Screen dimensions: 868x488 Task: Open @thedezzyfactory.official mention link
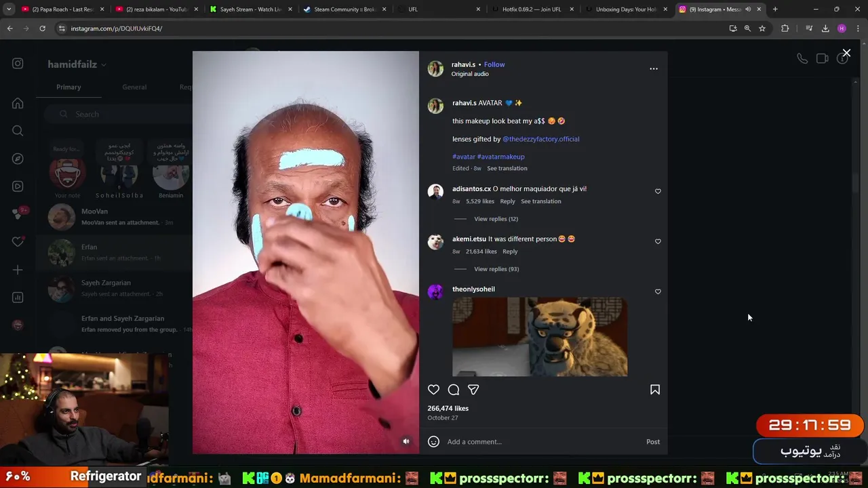tap(540, 139)
